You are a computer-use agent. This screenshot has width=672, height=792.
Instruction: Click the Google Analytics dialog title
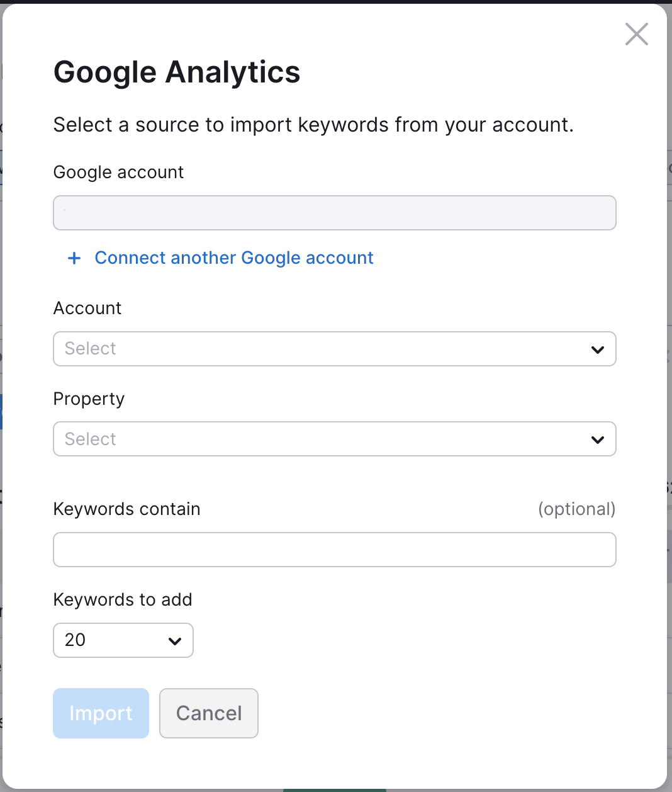[177, 72]
